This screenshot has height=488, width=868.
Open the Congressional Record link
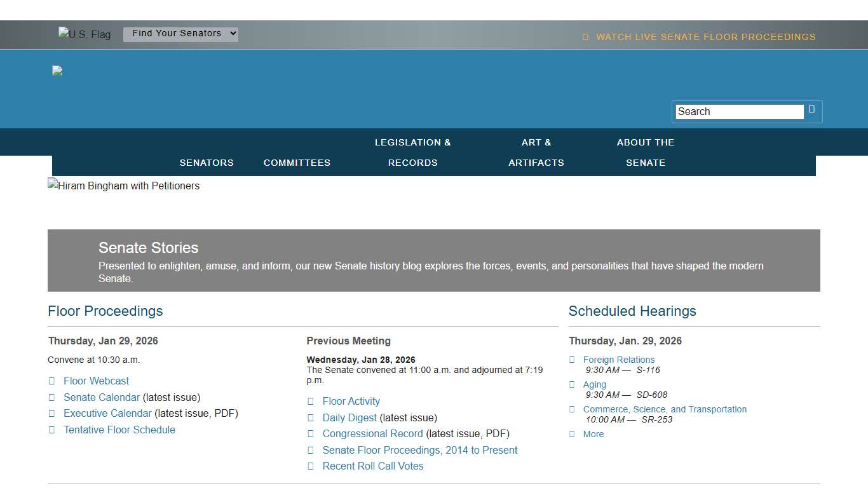point(372,434)
